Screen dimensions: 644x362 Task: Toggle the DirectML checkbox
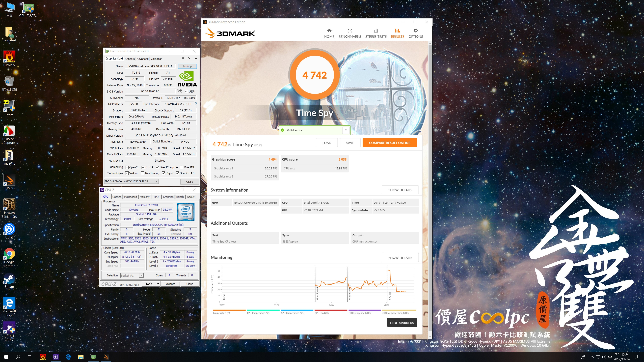182,167
